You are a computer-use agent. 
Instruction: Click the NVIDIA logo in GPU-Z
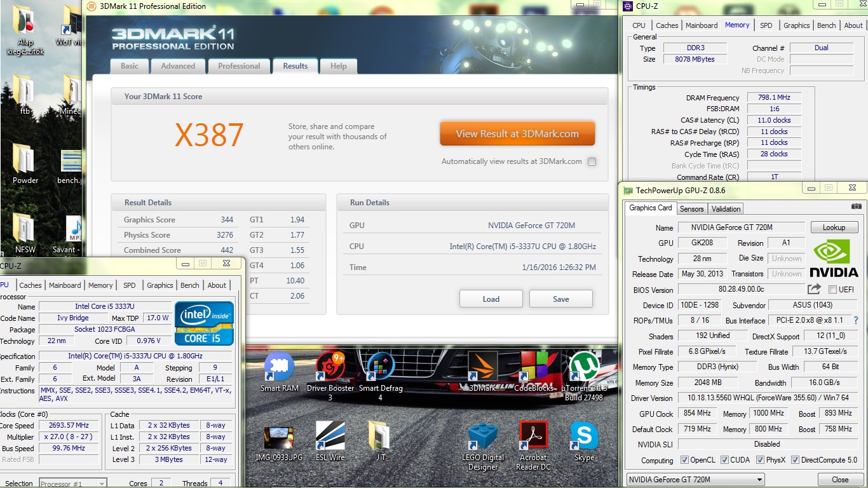pyautogui.click(x=835, y=258)
